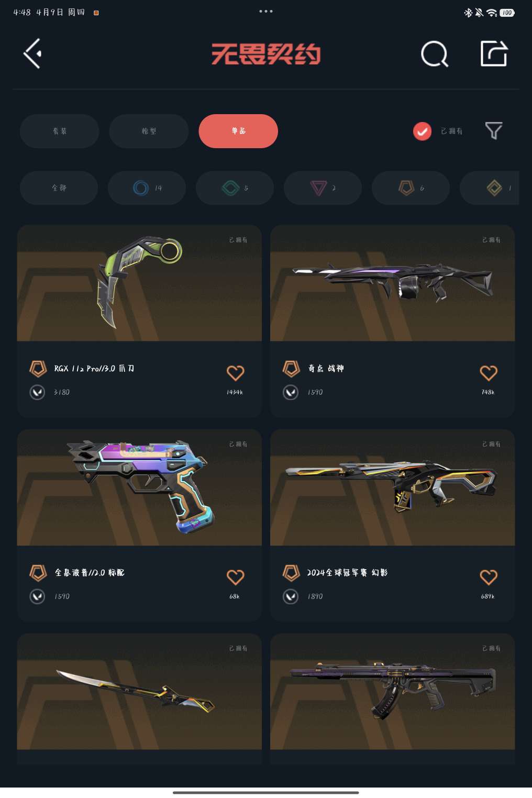Tap the heart on 2024全球冠军赛 幻影

489,577
